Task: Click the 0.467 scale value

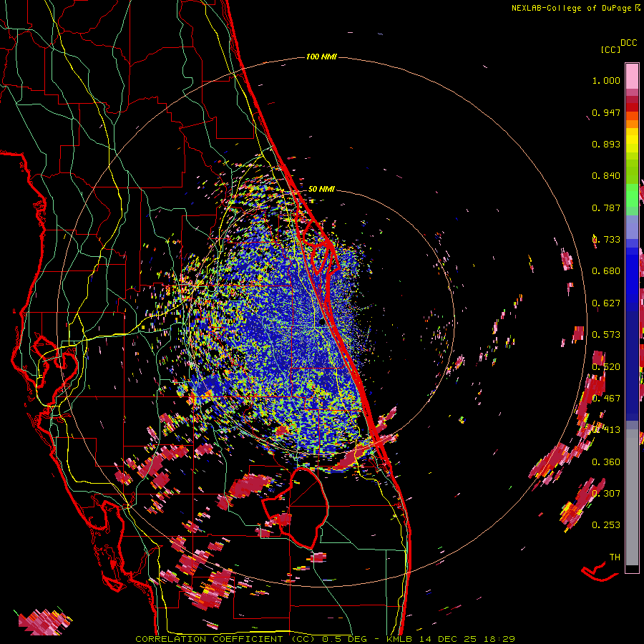Action: coord(606,399)
